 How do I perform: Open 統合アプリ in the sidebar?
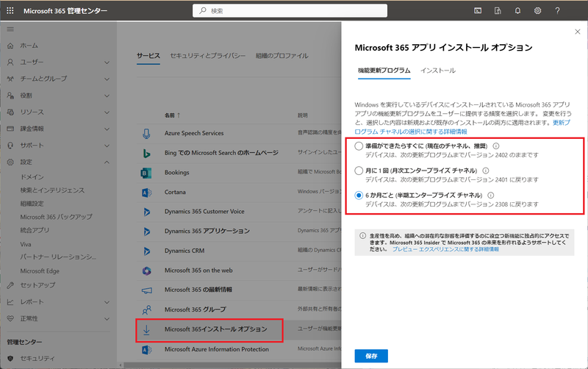[x=35, y=230]
